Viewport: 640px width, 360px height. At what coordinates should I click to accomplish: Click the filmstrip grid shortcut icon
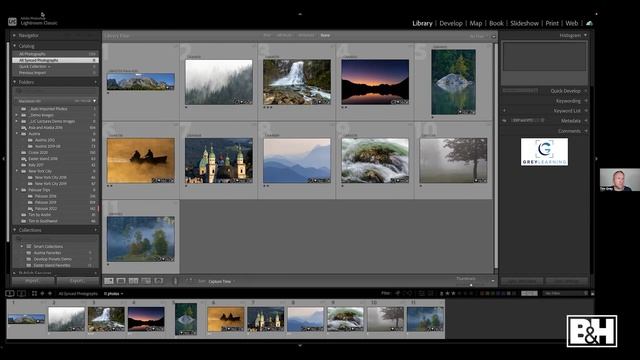coord(34,293)
